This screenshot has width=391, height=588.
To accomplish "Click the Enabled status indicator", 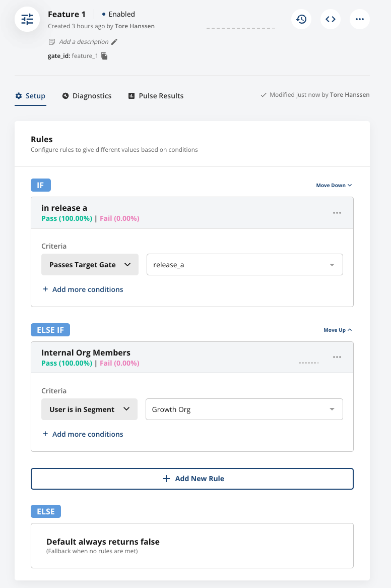I will [x=118, y=14].
